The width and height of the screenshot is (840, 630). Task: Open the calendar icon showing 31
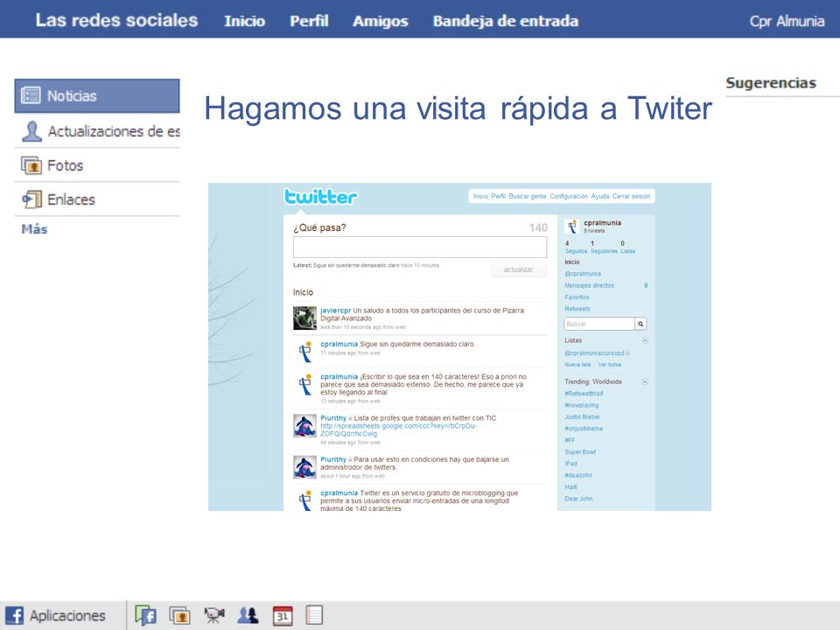(x=283, y=615)
